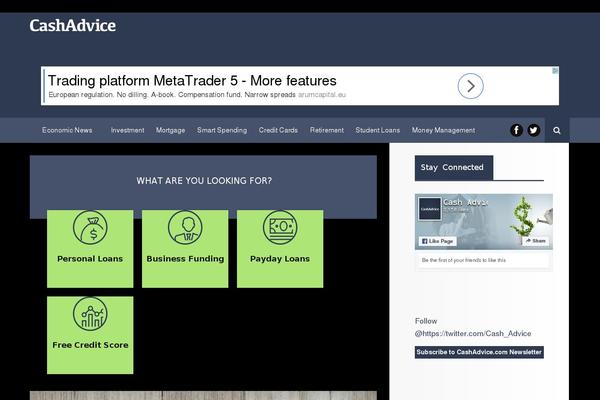Viewport: 600px width, 400px height.
Task: Open the Smart Spending menu item
Action: (x=222, y=130)
